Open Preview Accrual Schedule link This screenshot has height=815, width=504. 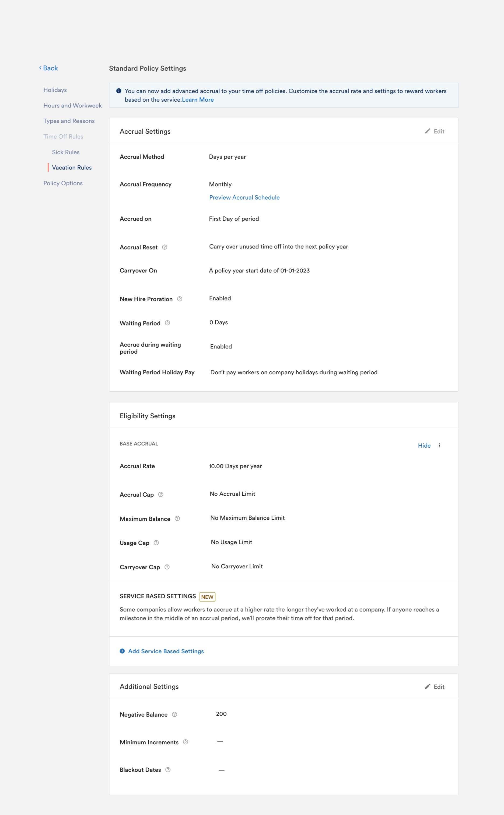coord(244,198)
